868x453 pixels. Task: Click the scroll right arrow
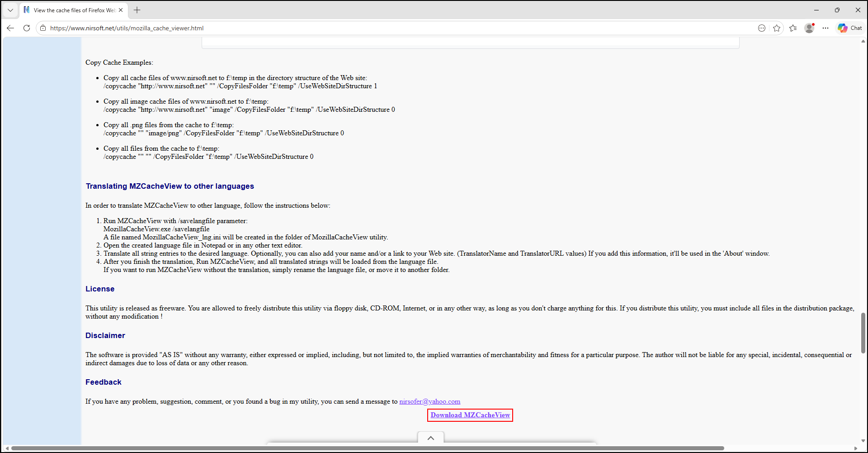[x=855, y=448]
